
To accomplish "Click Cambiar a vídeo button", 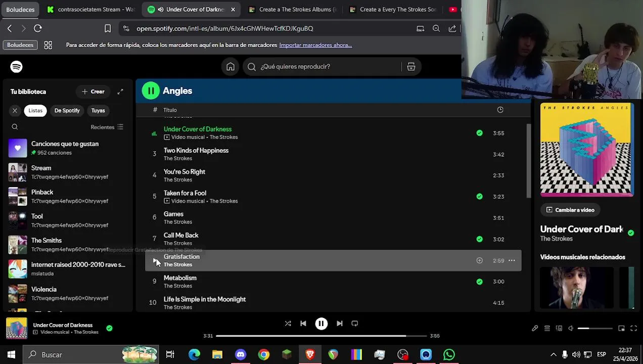I will click(x=570, y=210).
